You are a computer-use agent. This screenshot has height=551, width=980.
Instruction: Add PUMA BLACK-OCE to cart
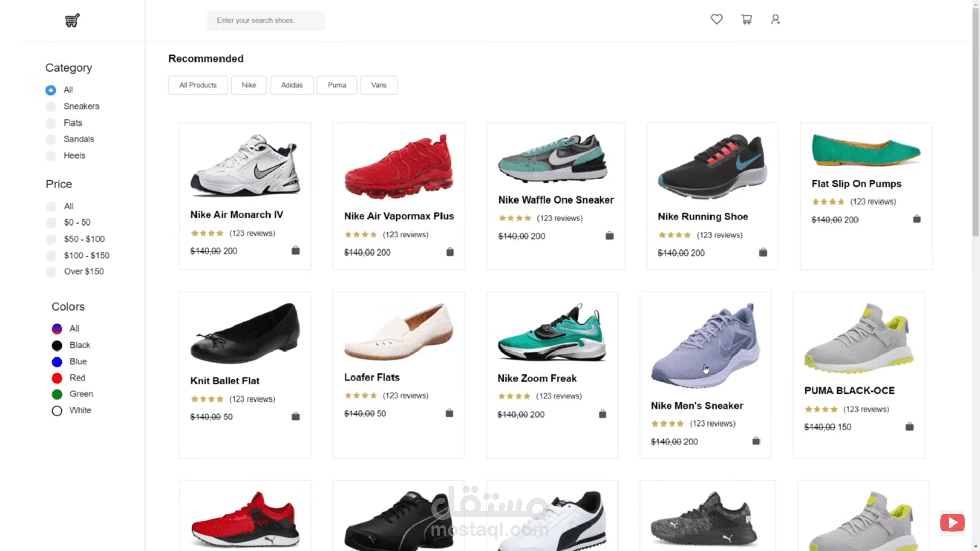click(910, 427)
